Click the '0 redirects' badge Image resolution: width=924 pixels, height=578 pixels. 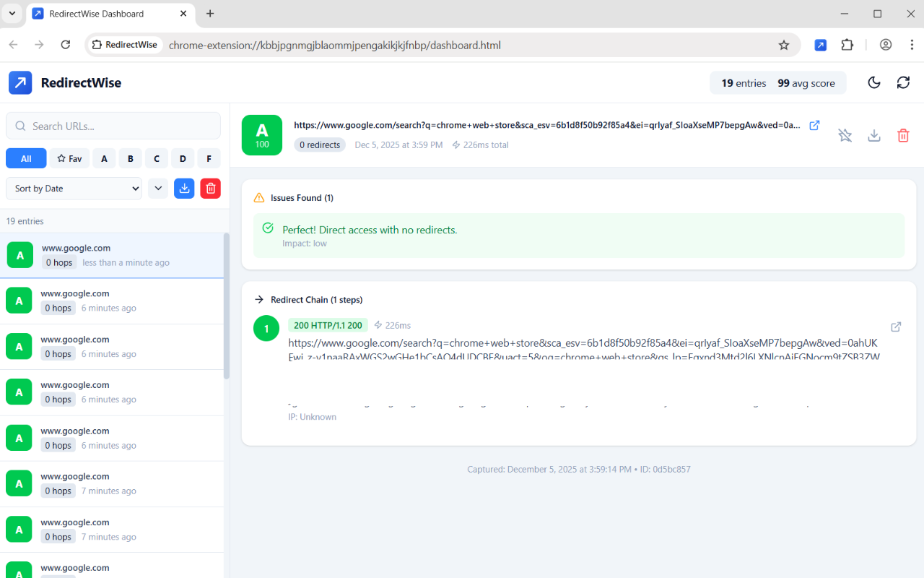point(320,145)
